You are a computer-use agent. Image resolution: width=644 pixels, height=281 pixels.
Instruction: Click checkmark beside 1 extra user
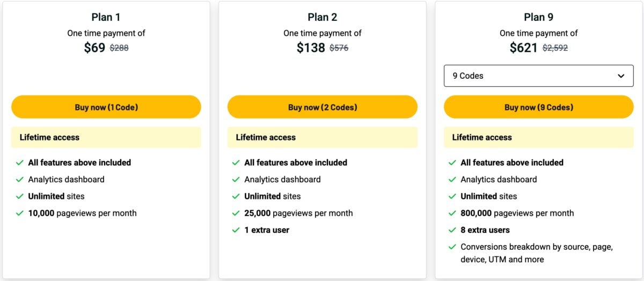(236, 230)
